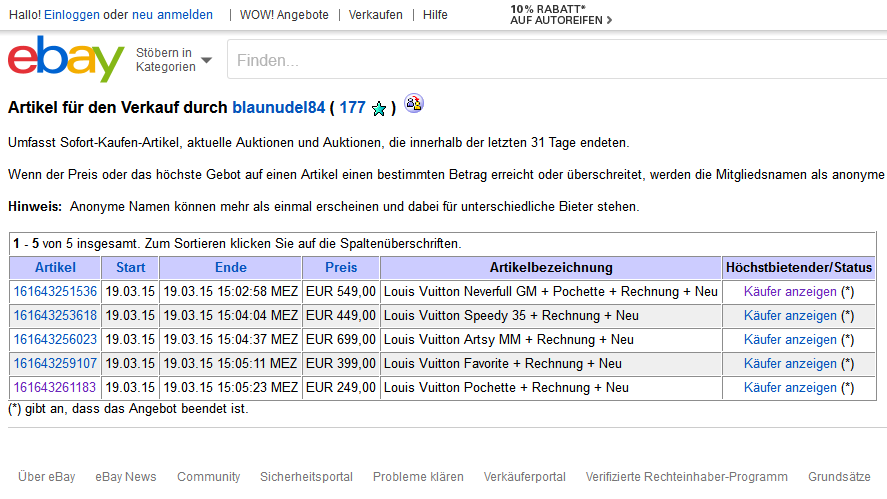Select end time 19.03.15 15:05:23 MEZ
This screenshot has width=887, height=499.
click(x=231, y=388)
